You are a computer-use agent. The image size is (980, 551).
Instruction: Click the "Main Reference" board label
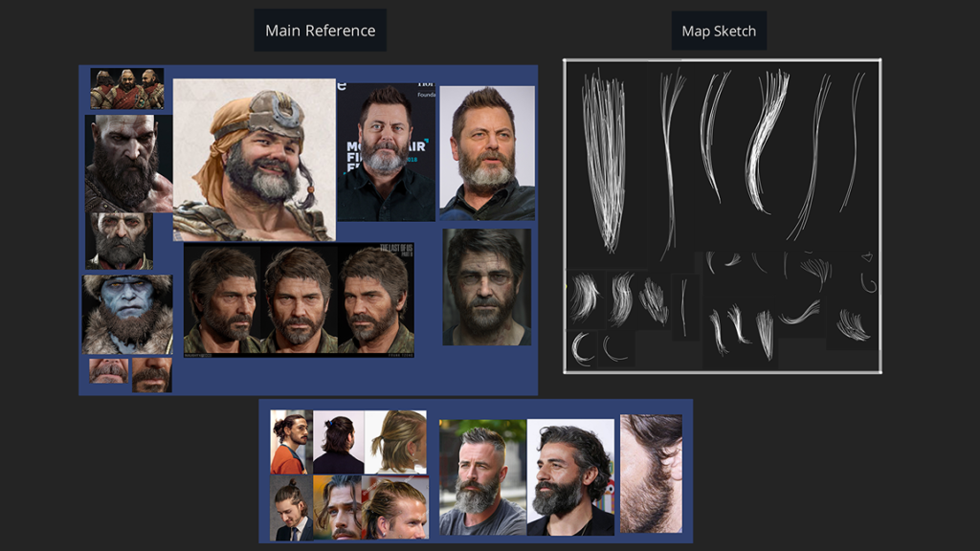[x=320, y=30]
